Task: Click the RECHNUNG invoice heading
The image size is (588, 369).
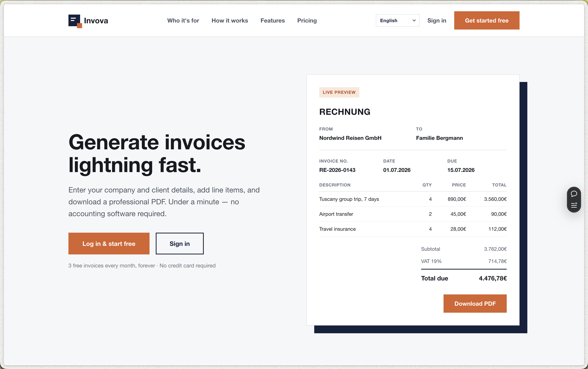Action: tap(345, 112)
